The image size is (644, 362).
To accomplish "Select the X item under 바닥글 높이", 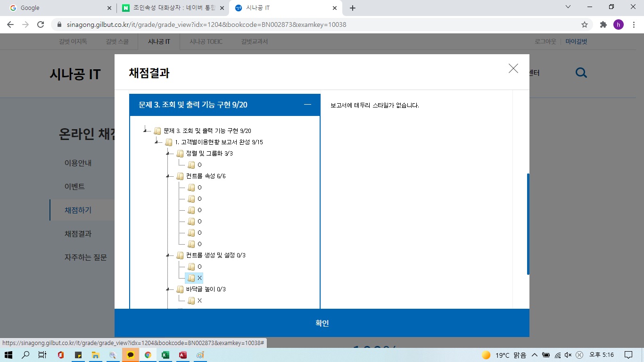I will point(199,301).
